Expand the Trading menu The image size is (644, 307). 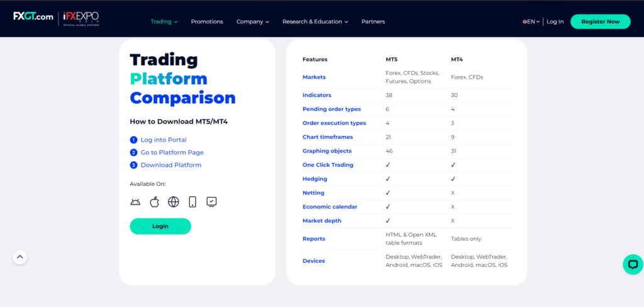coord(164,22)
